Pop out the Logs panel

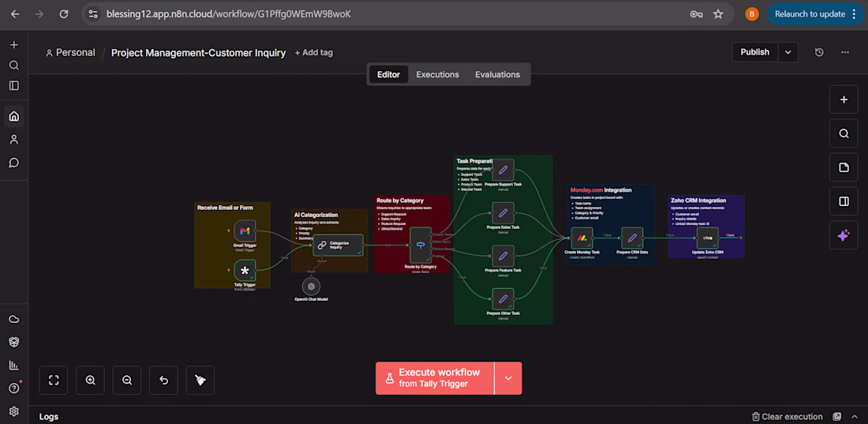(837, 416)
